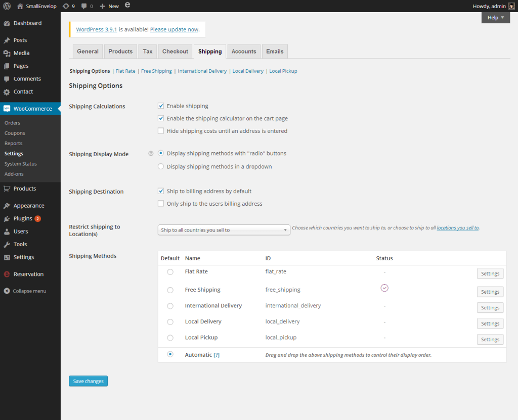Open Settings for International Delivery method

490,308
